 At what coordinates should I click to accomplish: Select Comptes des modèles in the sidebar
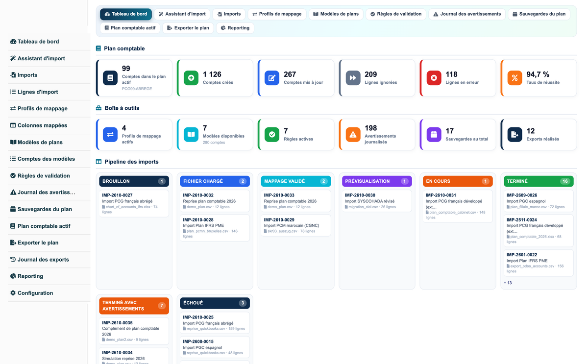(49, 159)
